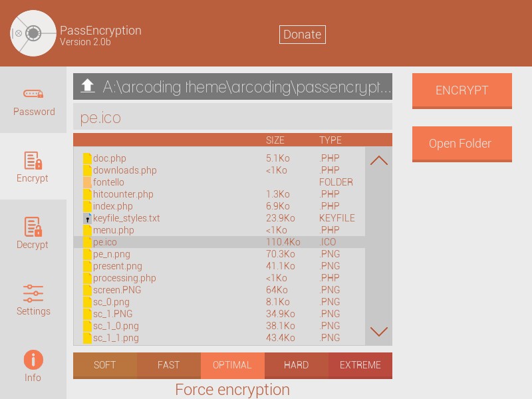Click the file icon beside screen.PNG
532x399 pixels.
point(87,290)
